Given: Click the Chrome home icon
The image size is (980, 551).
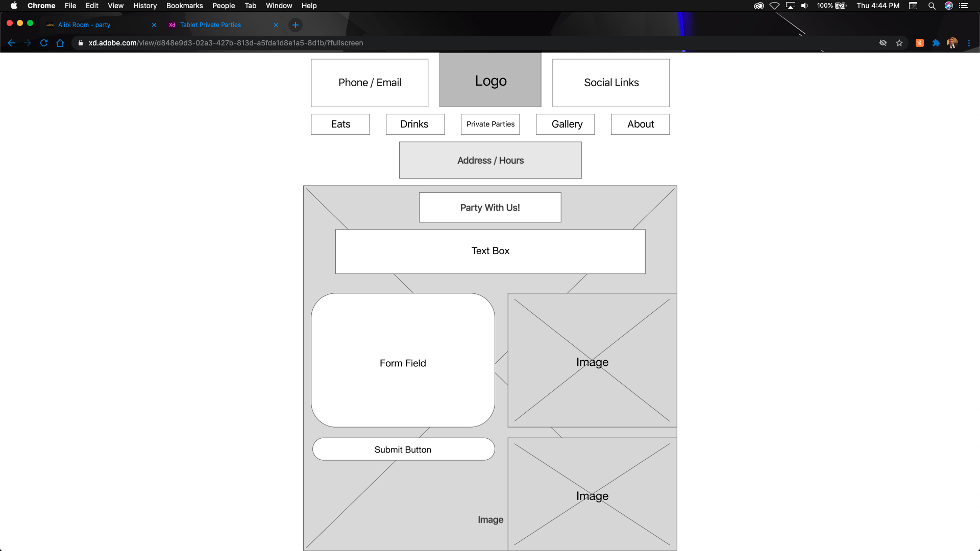Looking at the screenshot, I should click(x=60, y=43).
